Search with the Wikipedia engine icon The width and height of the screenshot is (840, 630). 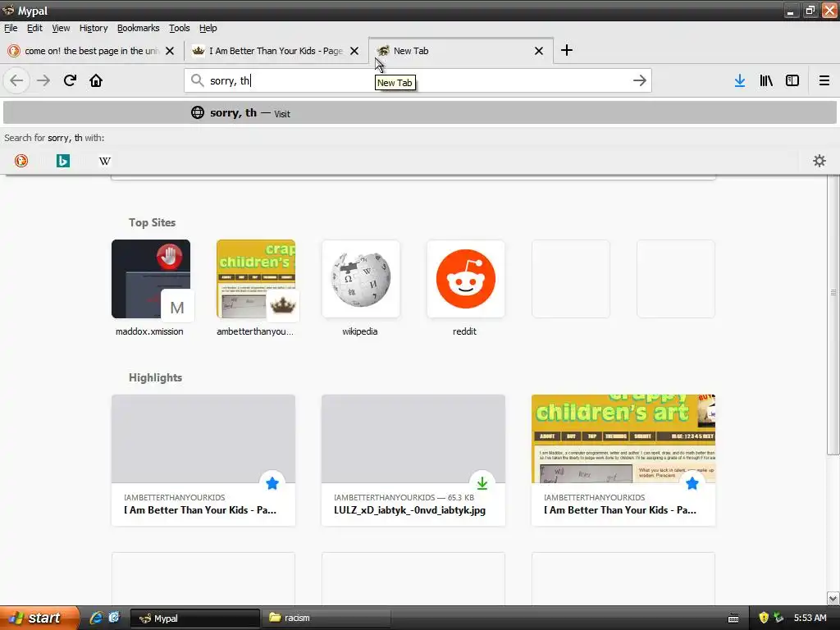click(x=105, y=161)
